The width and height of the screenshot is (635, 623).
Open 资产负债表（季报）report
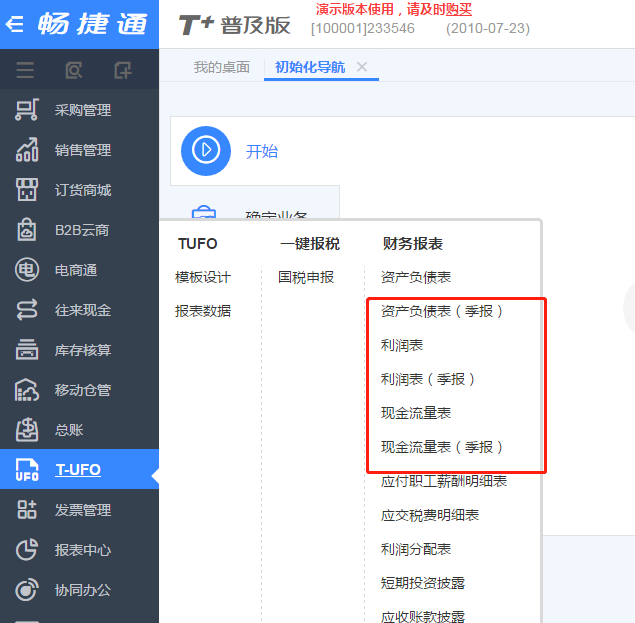[x=441, y=311]
